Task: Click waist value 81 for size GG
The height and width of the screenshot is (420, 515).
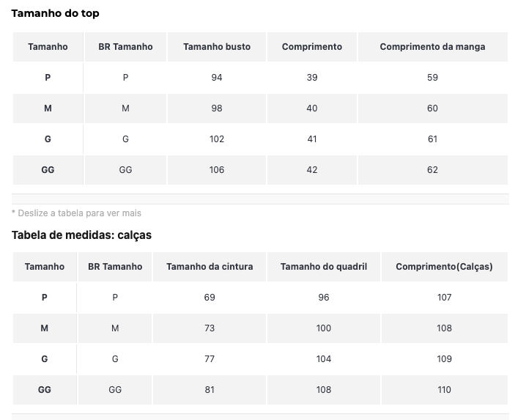Action: pos(210,390)
